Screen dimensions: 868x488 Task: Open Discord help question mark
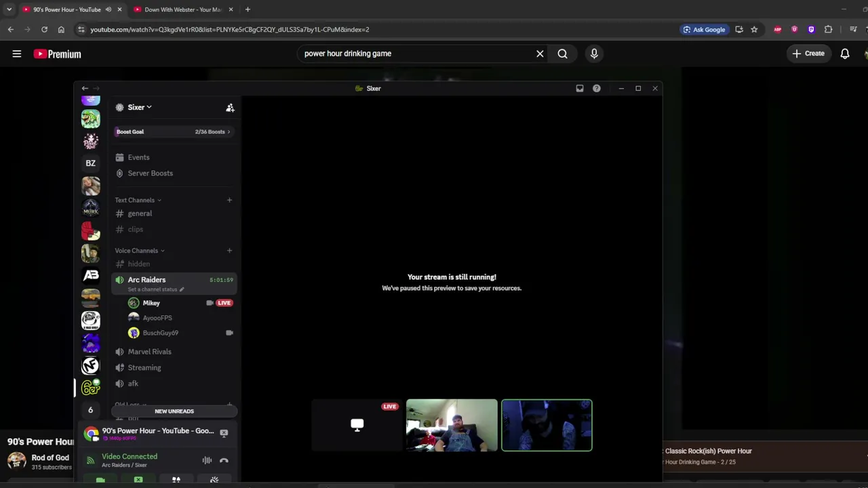pos(597,89)
